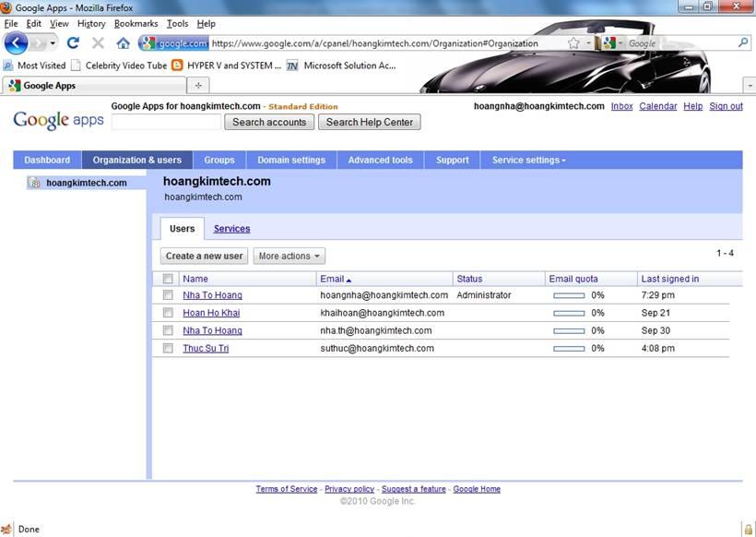
Task: Open the Inbox link
Action: pos(622,106)
